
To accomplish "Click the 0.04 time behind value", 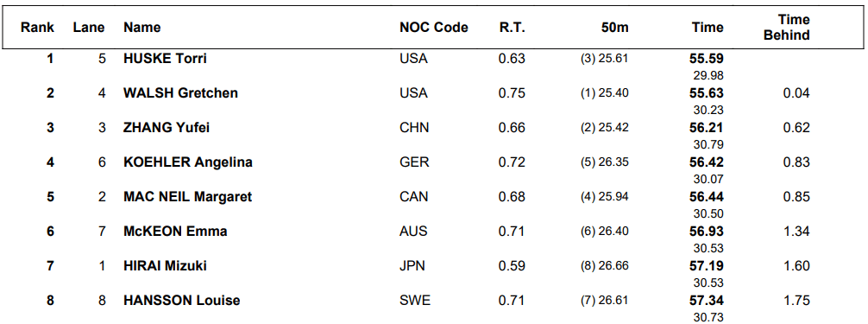I will [x=796, y=92].
